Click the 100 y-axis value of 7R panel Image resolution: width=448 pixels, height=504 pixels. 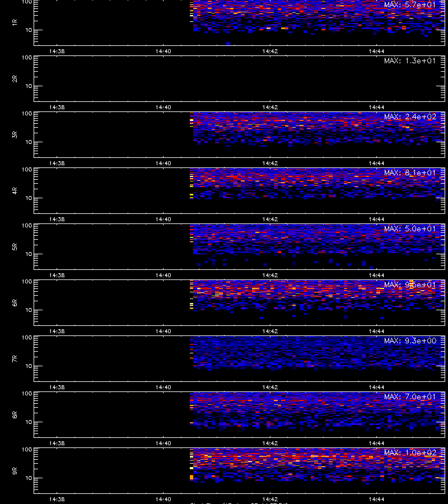point(27,338)
